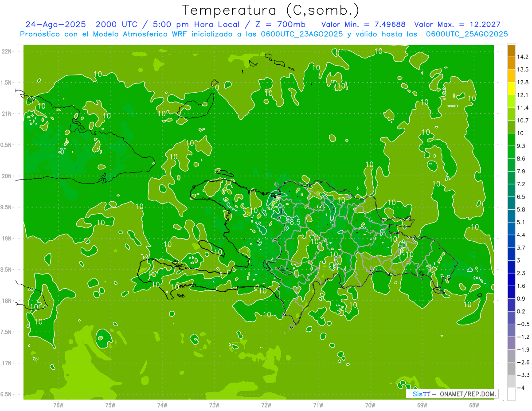Click the "2000 UTC" time in the header
This screenshot has width=532, height=411.
point(117,24)
